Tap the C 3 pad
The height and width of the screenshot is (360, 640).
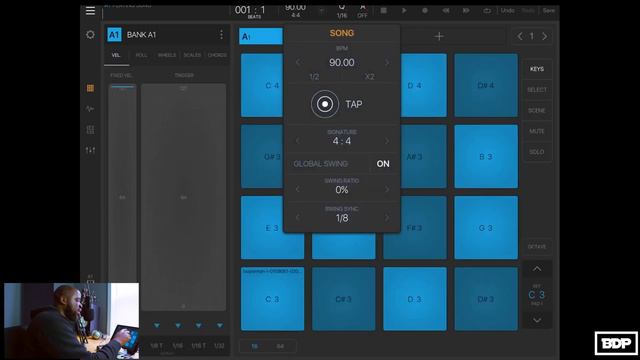(x=272, y=299)
